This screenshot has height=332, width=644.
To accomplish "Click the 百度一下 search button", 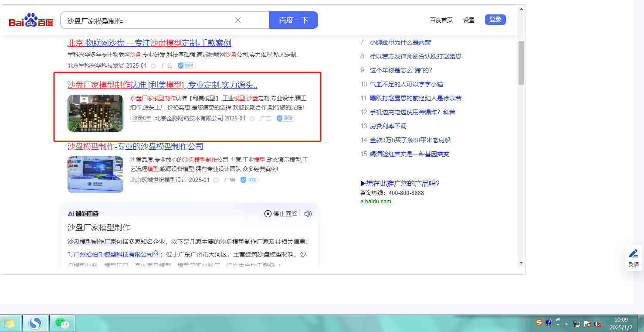I will tap(293, 20).
